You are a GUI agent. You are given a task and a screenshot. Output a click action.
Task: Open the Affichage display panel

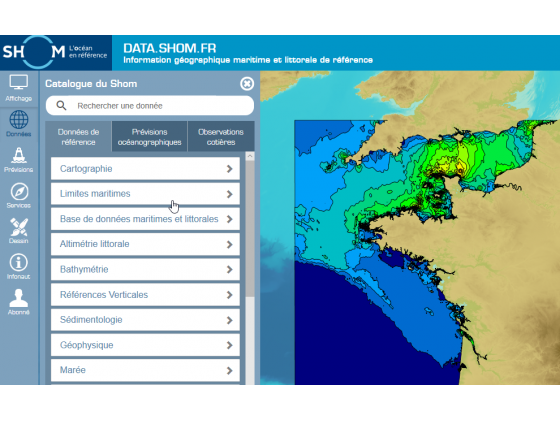[19, 88]
